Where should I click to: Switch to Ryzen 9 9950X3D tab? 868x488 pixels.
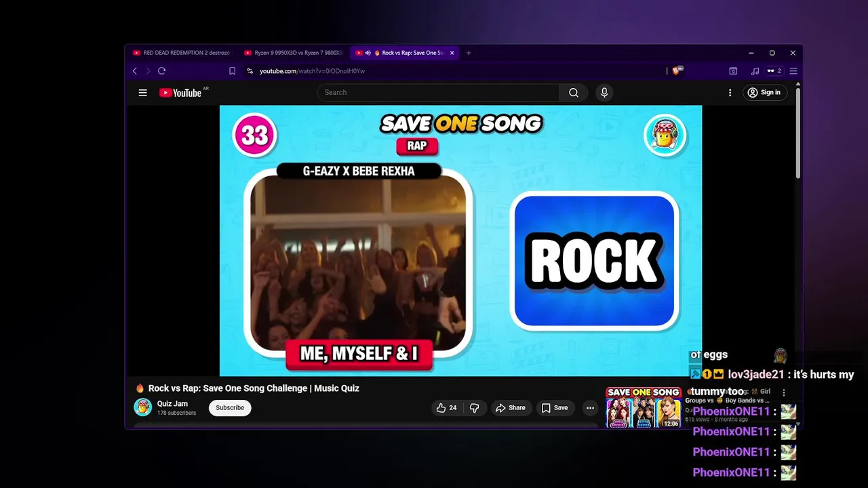[293, 53]
